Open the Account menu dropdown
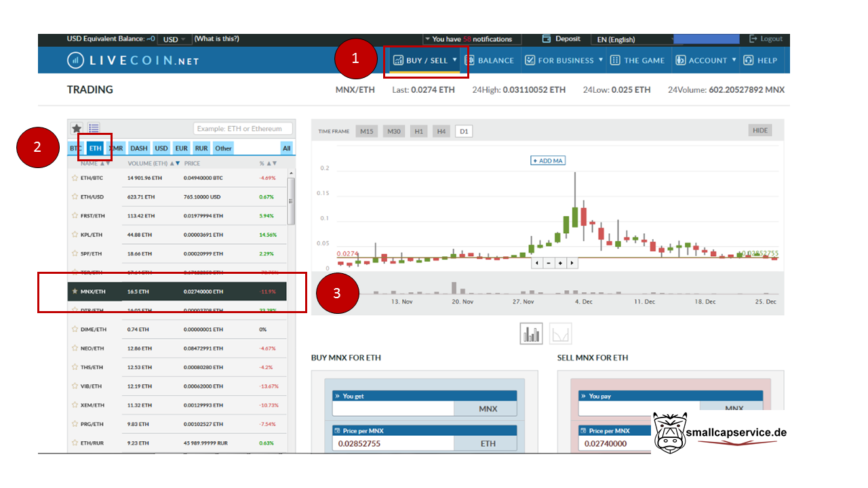The width and height of the screenshot is (868, 488). [x=707, y=60]
